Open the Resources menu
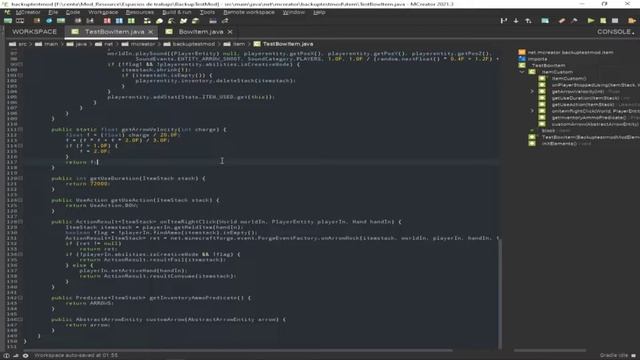This screenshot has height=360, width=640. tap(140, 12)
